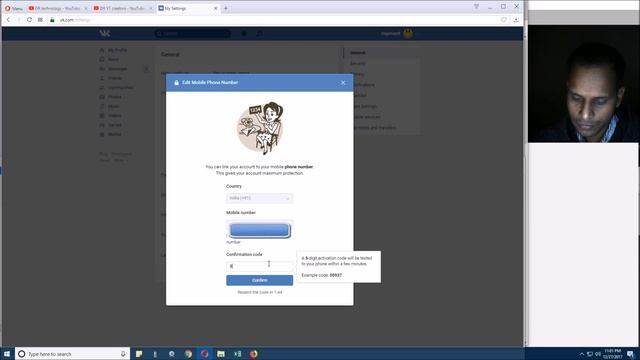Click the resend the code link
Screen dimensions: 640x360
(260, 292)
